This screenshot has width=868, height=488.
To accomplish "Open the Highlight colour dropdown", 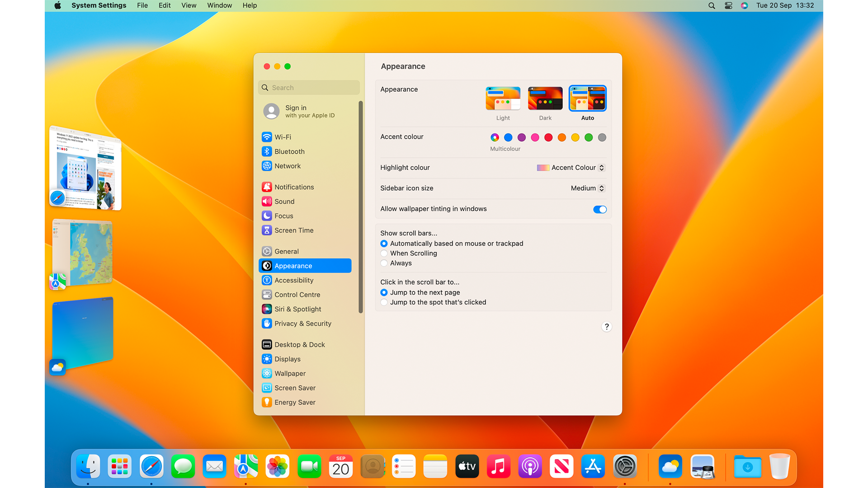I will click(571, 168).
